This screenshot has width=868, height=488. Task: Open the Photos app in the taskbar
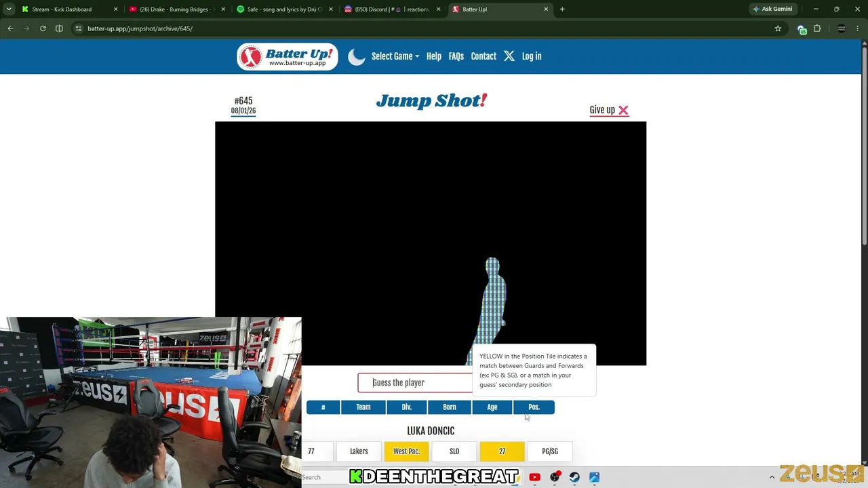(x=594, y=478)
